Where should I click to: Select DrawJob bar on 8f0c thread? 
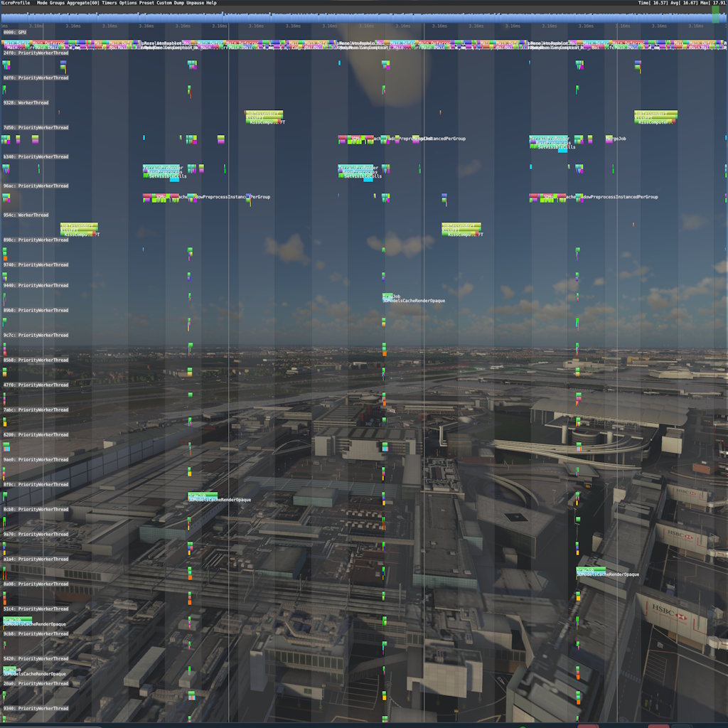click(x=203, y=495)
